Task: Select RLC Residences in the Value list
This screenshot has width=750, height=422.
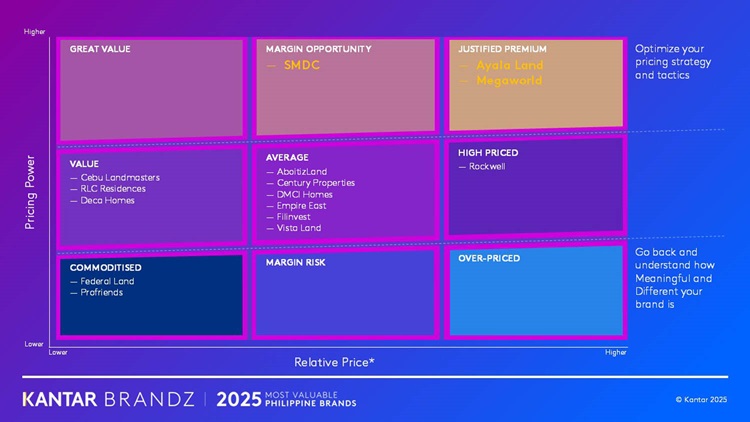Action: pos(113,189)
